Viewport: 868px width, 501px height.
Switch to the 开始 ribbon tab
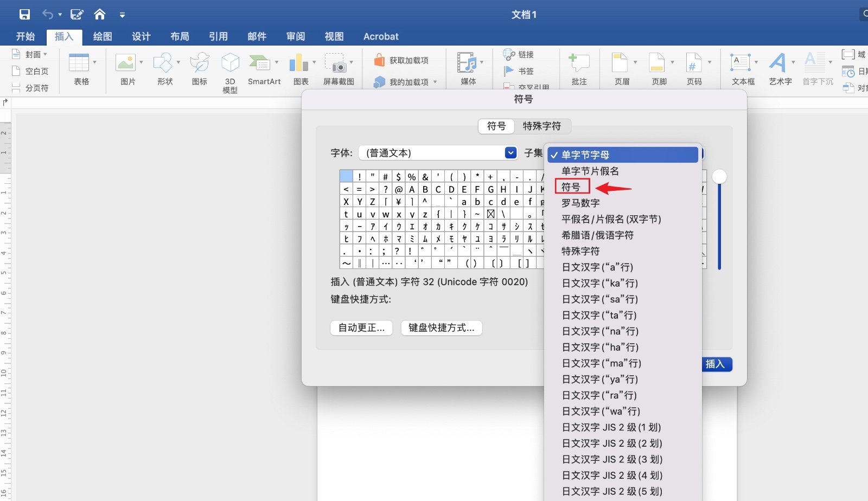pyautogui.click(x=25, y=36)
